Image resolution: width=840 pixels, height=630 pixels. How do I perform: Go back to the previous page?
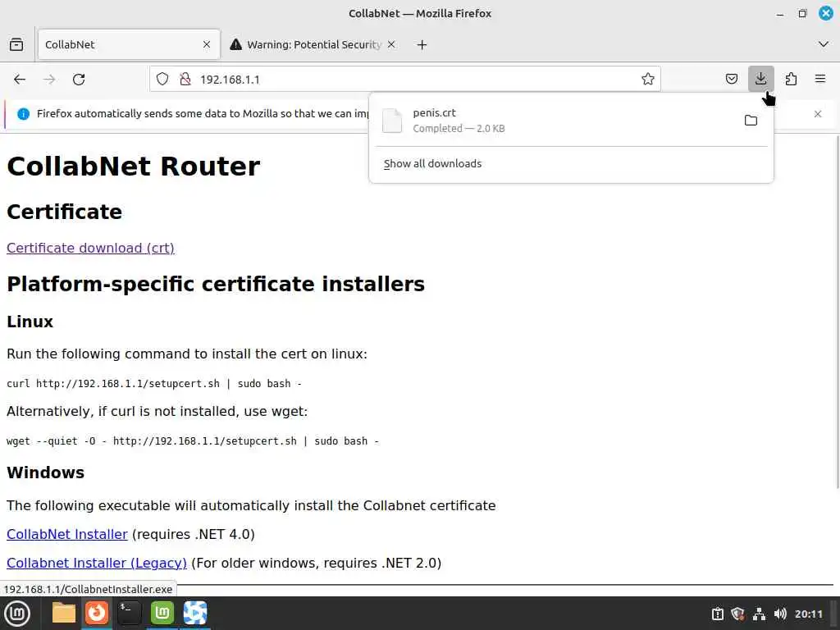[20, 80]
